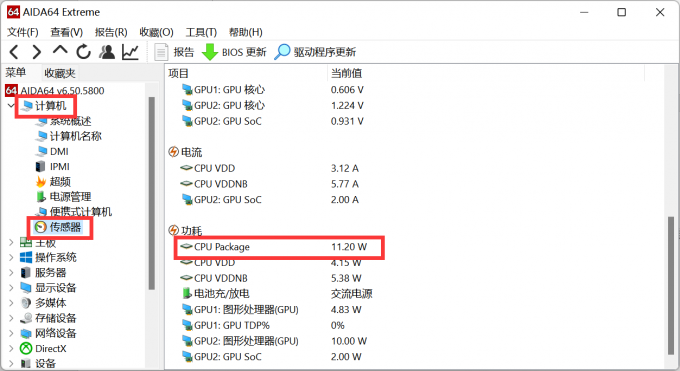This screenshot has width=680, height=371.
Task: Click the left tree vertical scrollbar thumb
Action: click(x=151, y=193)
